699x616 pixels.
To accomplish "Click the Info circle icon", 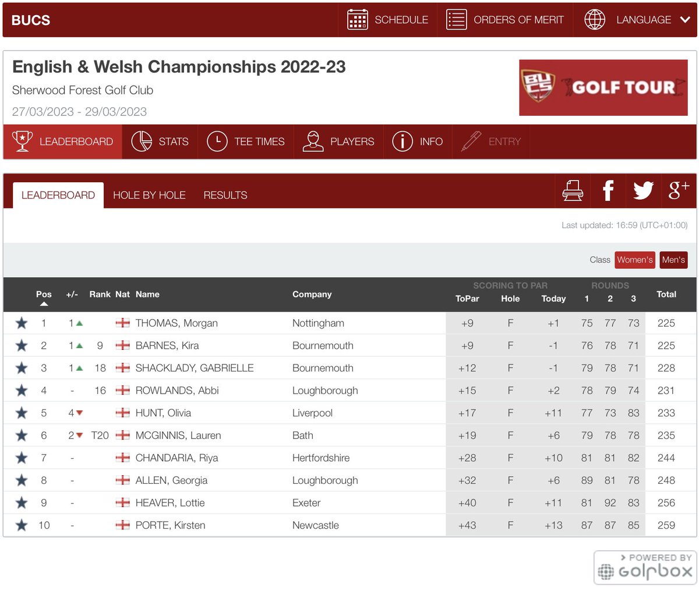I will pos(403,141).
